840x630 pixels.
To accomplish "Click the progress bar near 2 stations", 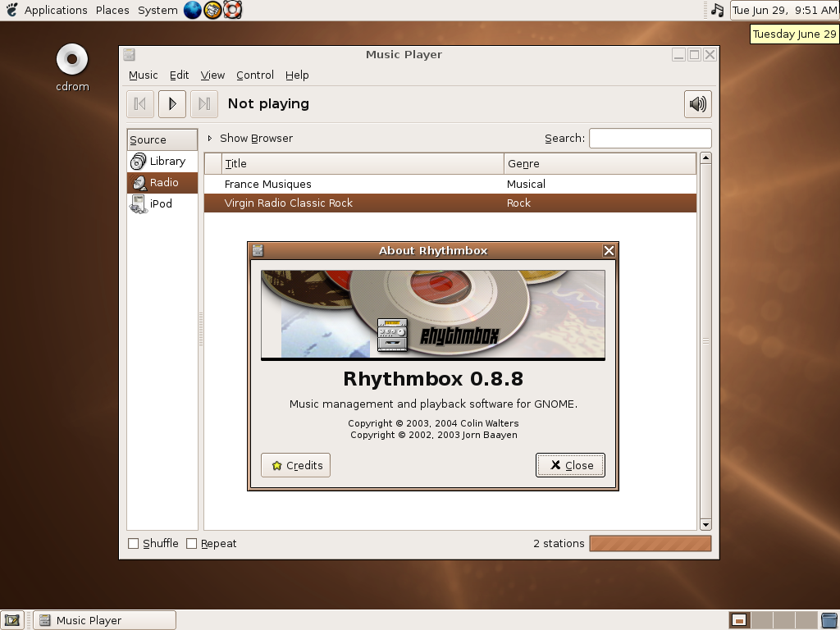I will click(x=650, y=543).
